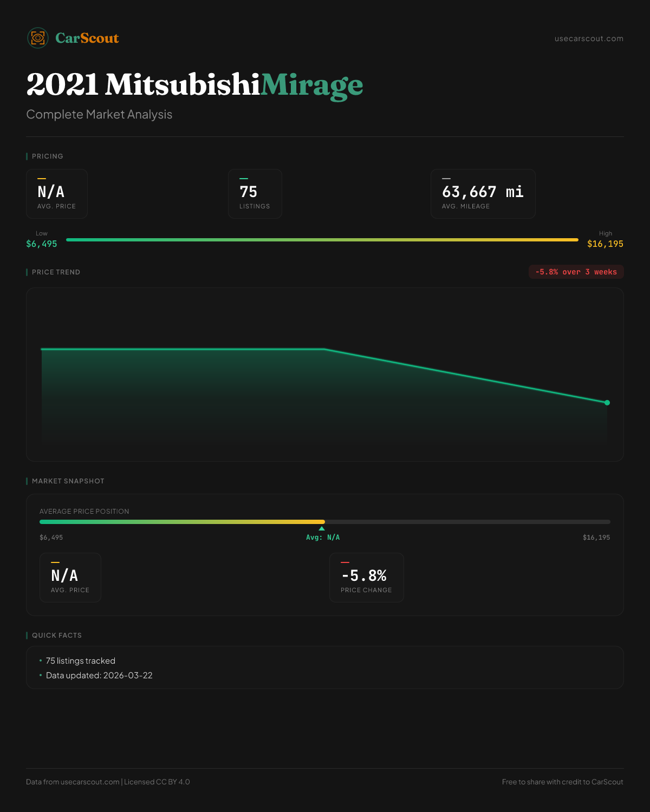This screenshot has width=650, height=812.
Task: Select the -5.8% Price Change card
Action: (367, 578)
